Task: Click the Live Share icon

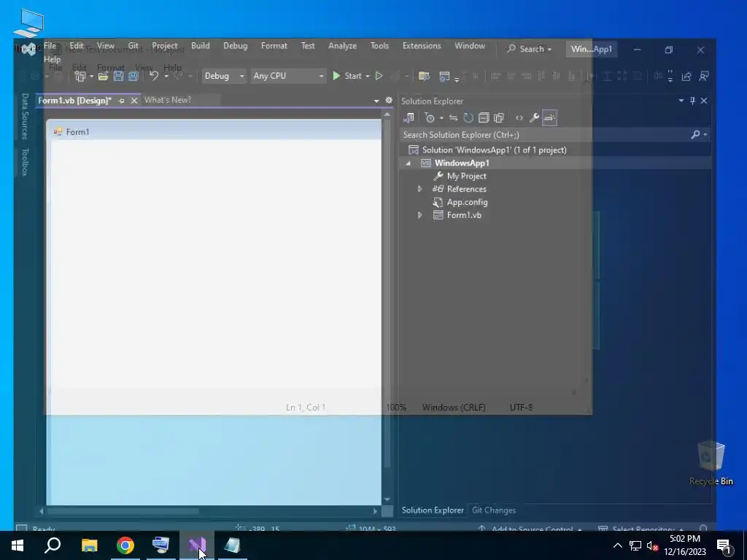Action: click(x=686, y=76)
